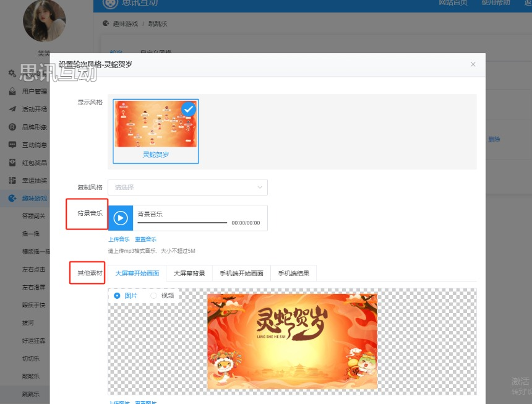Click 趣味游戏 breadcrumb link

(x=126, y=24)
